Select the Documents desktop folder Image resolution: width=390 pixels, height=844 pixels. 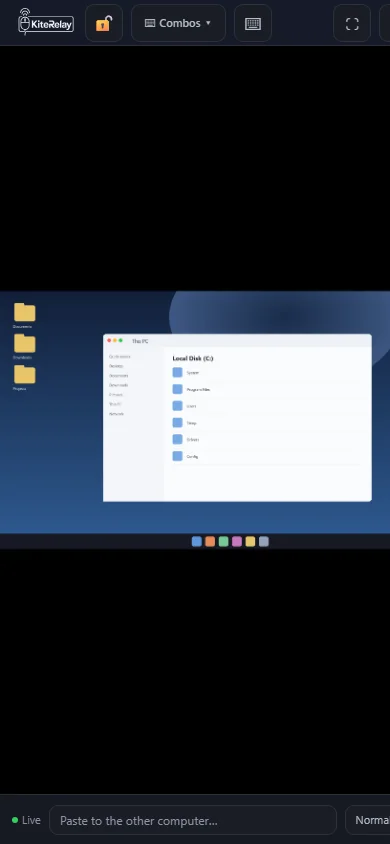[x=24, y=316]
